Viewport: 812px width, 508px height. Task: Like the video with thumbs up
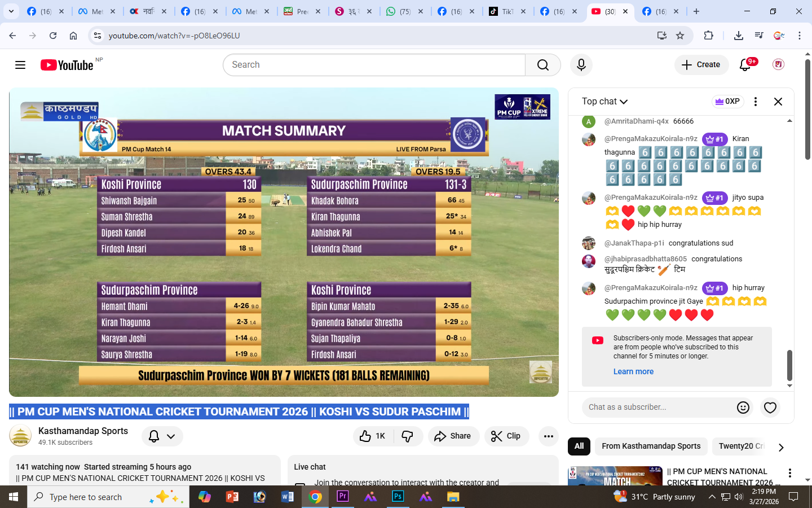[x=373, y=436]
